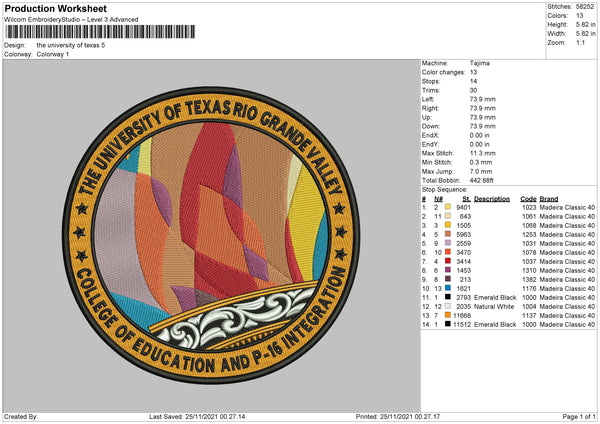Click the "N#" column header
This screenshot has height=424, width=600.
(x=439, y=199)
